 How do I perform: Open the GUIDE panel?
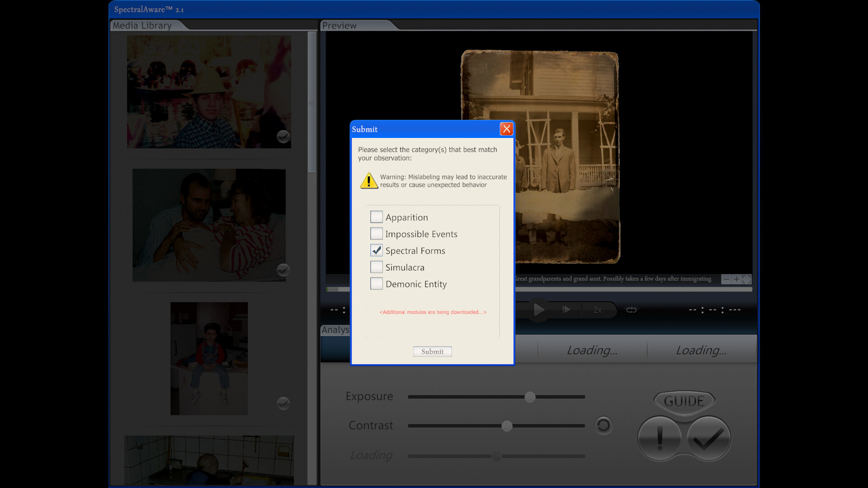click(684, 401)
